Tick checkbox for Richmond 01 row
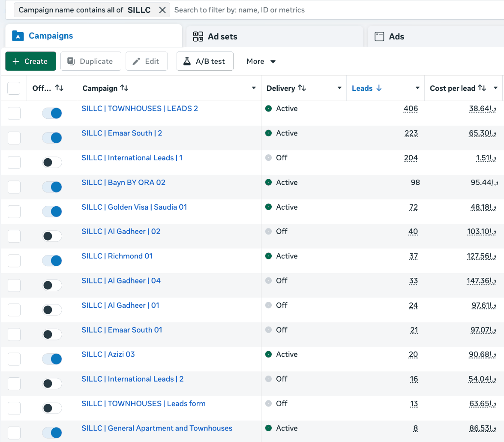The image size is (504, 442). coord(14,261)
